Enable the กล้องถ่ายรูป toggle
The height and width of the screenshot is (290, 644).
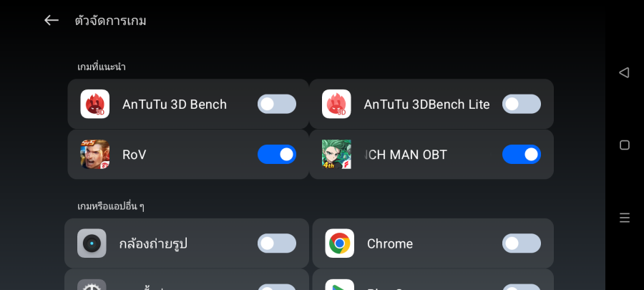click(277, 243)
